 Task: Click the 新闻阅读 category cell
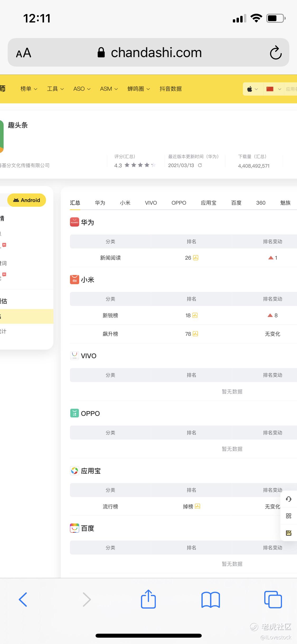[110, 258]
